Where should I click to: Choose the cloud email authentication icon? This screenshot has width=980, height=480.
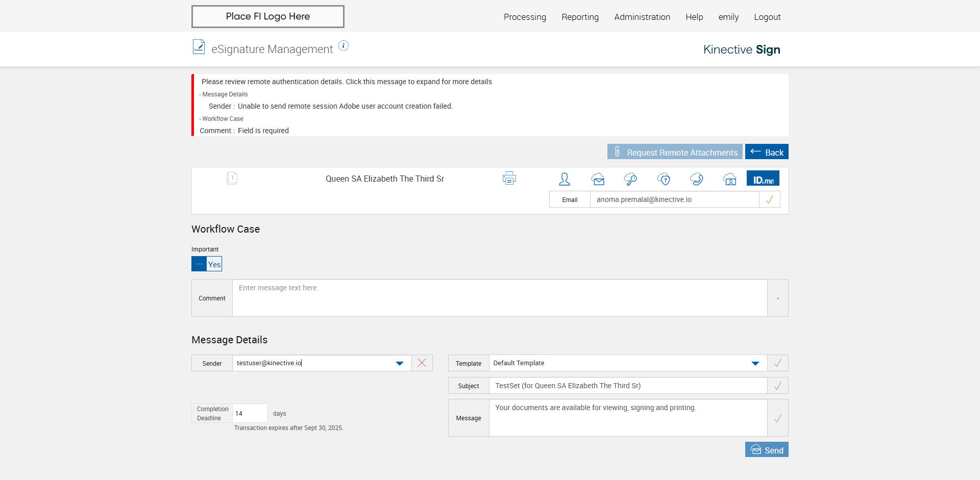point(598,179)
